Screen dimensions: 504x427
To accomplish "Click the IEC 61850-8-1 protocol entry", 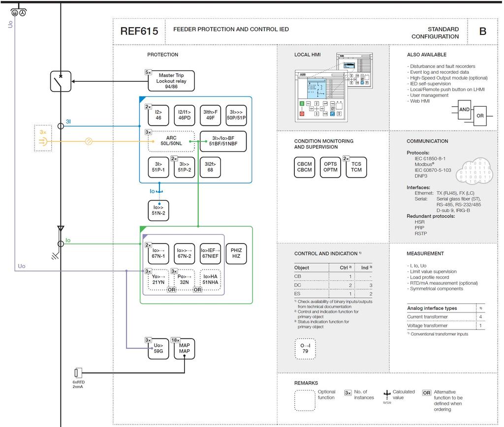I will click(x=430, y=158).
